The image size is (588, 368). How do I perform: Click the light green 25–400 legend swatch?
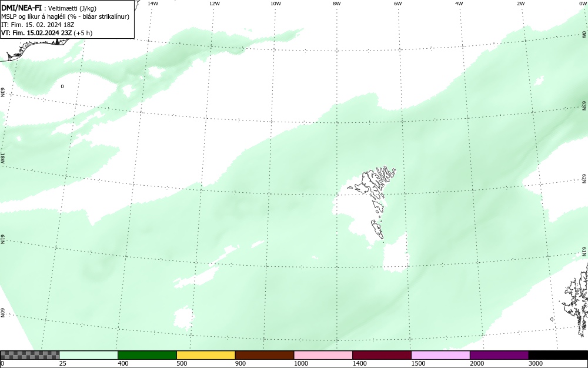[x=89, y=355]
